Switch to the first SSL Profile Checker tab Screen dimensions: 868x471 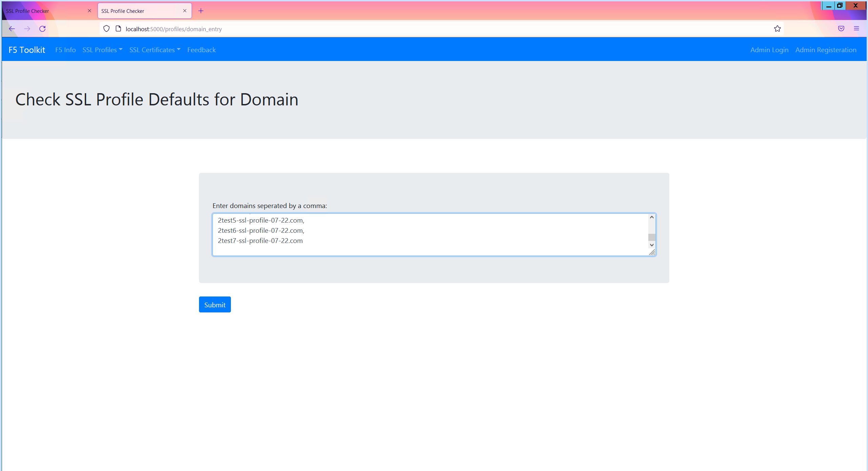pyautogui.click(x=44, y=11)
